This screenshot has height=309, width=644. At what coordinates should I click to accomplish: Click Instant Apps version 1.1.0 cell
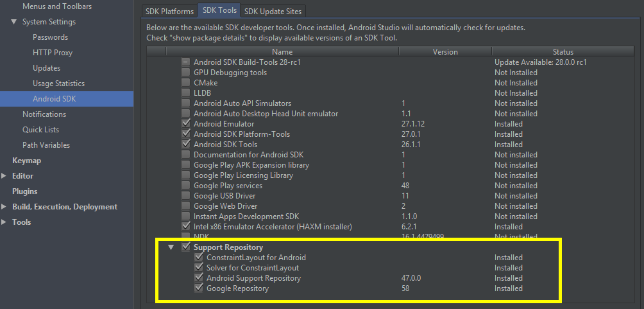point(409,216)
